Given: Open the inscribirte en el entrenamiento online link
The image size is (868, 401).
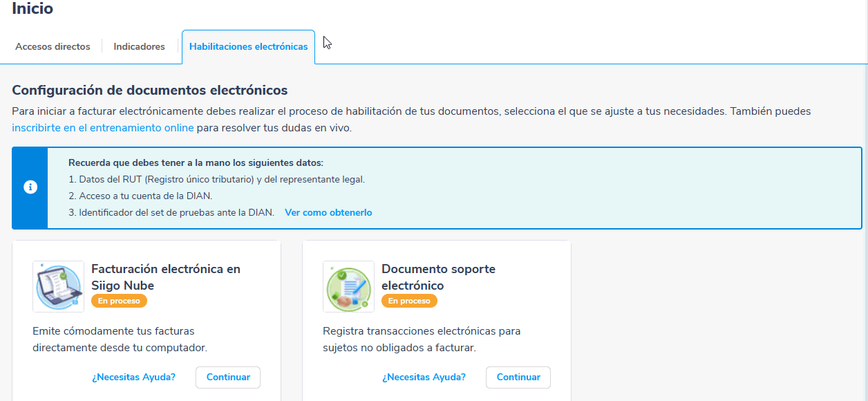Looking at the screenshot, I should click(103, 128).
